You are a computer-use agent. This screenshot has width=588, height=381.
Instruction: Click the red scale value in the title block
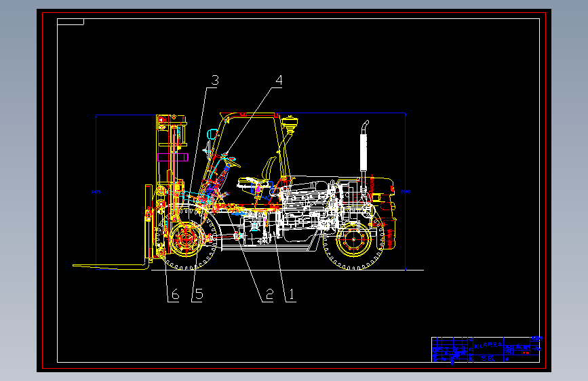pyautogui.click(x=526, y=353)
